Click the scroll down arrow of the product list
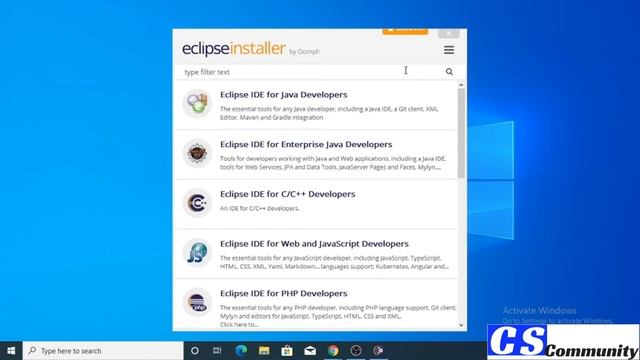 coord(461,325)
